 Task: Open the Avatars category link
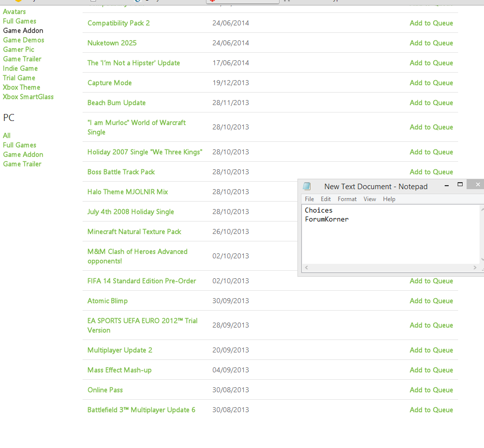pyautogui.click(x=14, y=12)
